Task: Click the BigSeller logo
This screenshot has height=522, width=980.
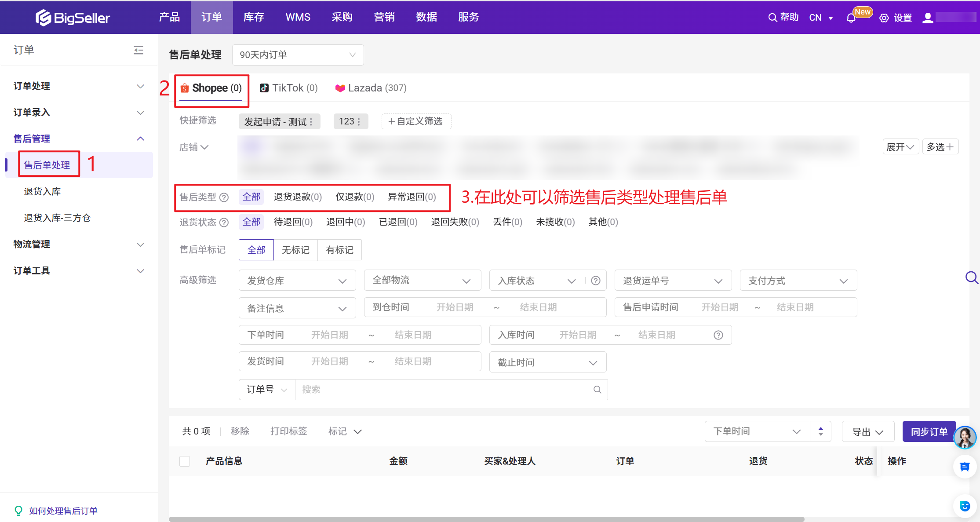Action: 73,18
